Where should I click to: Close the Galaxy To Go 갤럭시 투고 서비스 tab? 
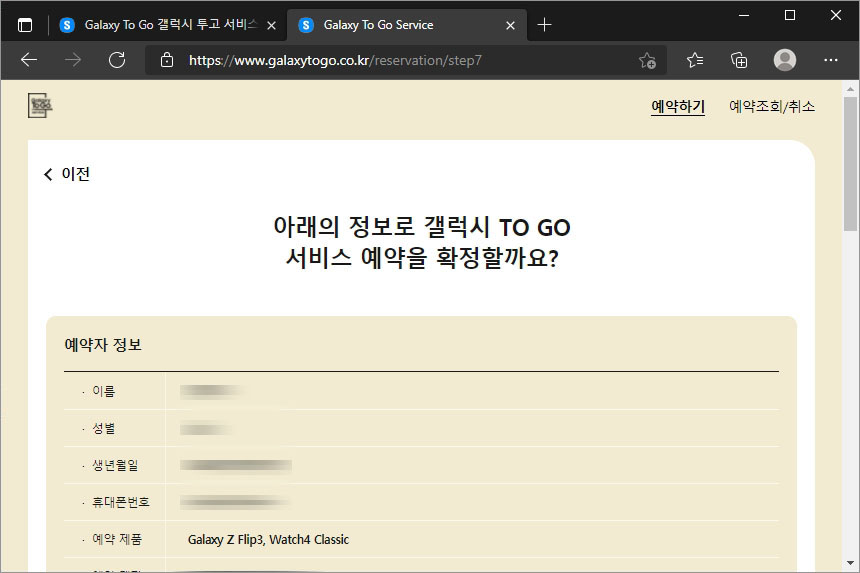point(271,25)
